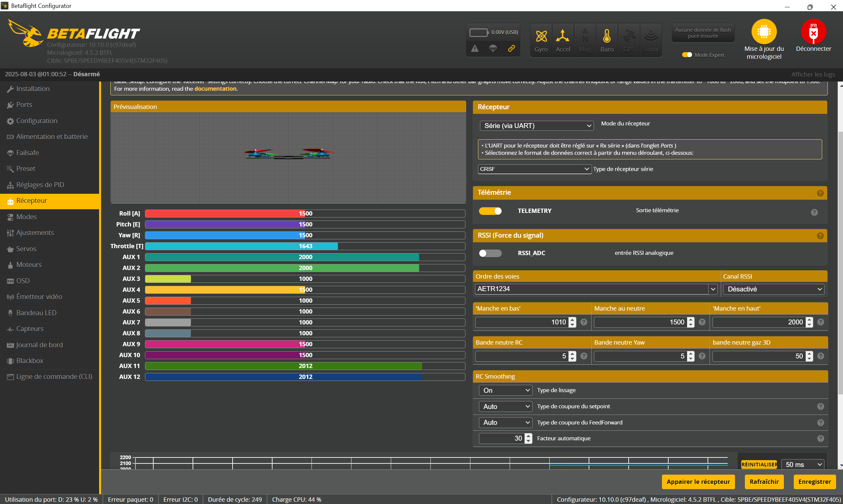This screenshot has width=843, height=504.
Task: Open the Moteurs tab in the sidebar
Action: (29, 265)
